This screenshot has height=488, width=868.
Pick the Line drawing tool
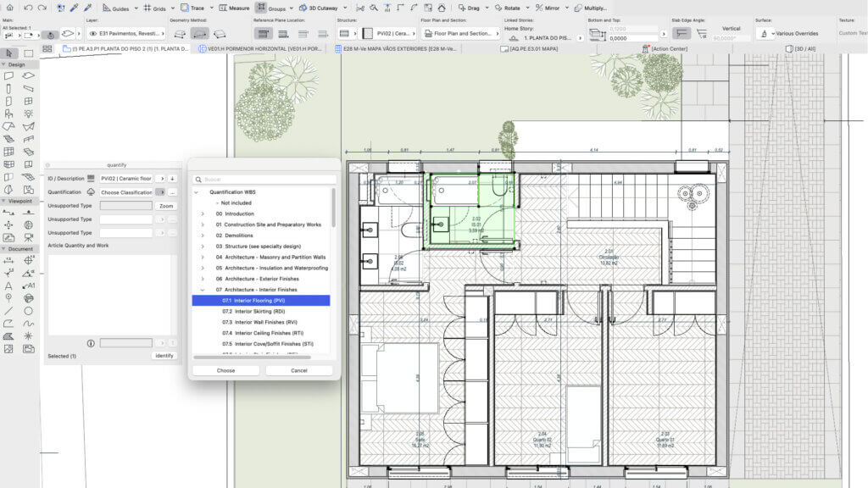pyautogui.click(x=8, y=311)
